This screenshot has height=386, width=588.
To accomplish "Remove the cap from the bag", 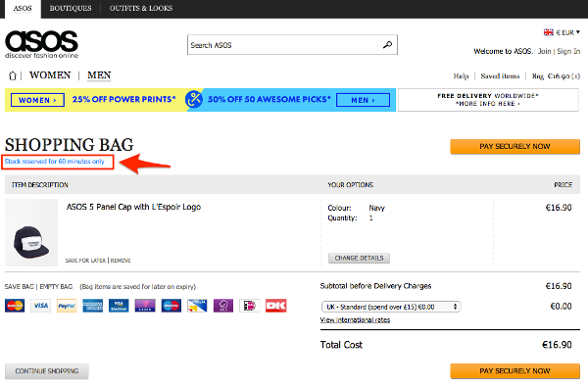I will (121, 261).
